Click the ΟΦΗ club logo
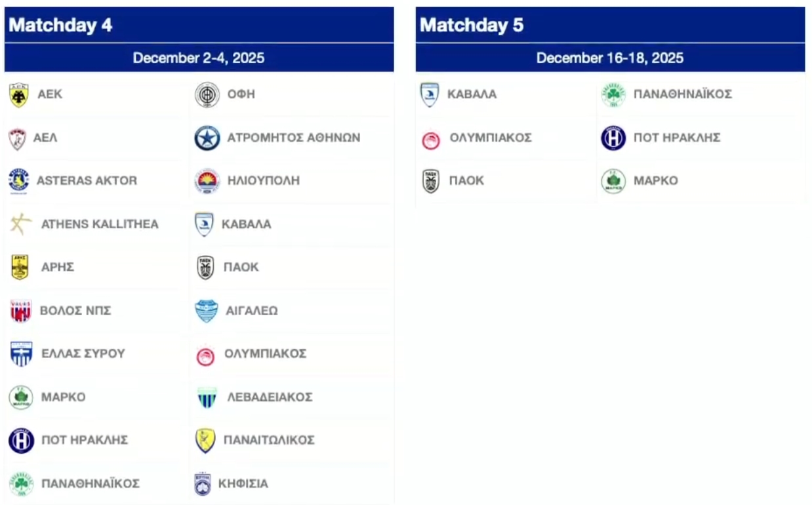 (x=207, y=95)
